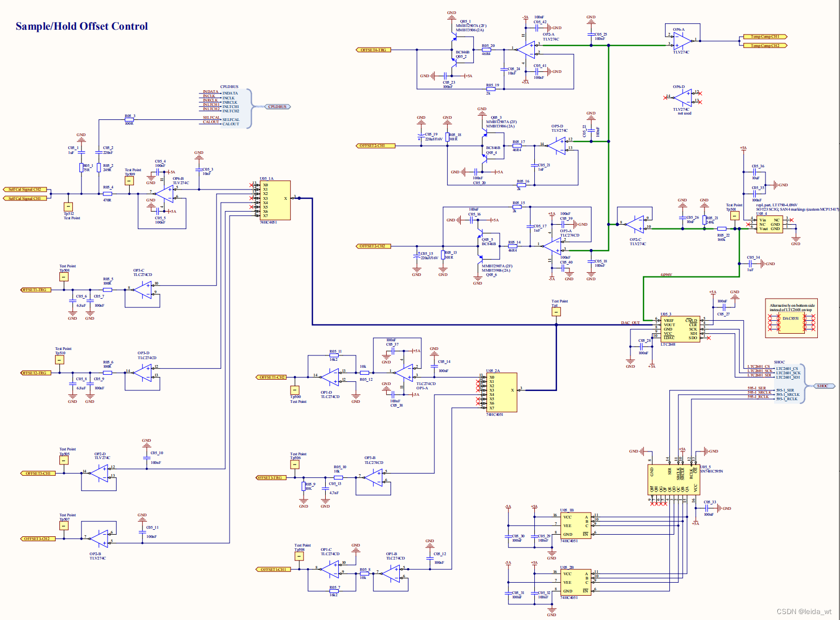Select the U05_2A 74HC4051 multiplexer block
The image size is (840, 620).
502,393
